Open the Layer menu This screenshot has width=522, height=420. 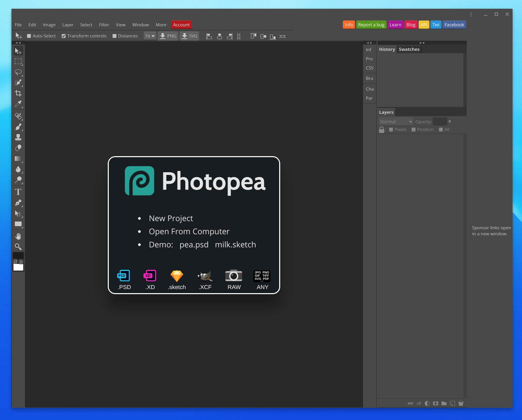pyautogui.click(x=68, y=25)
